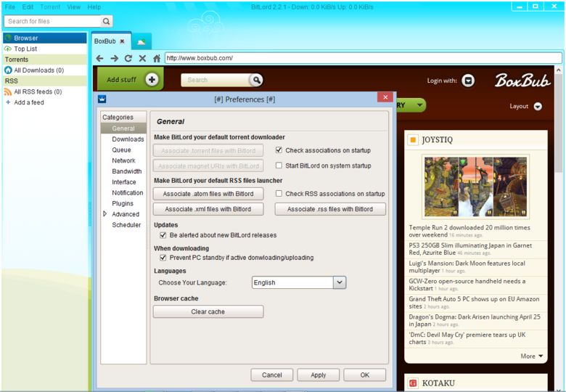This screenshot has height=392, width=566.
Task: Click the All Downloads blue circle icon
Action: click(8, 70)
